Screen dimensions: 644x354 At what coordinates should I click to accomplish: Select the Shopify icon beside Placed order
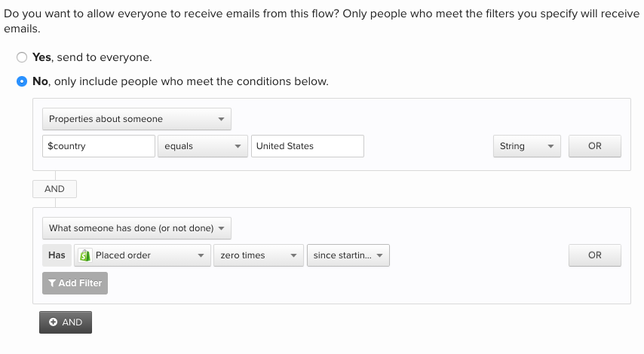(85, 255)
